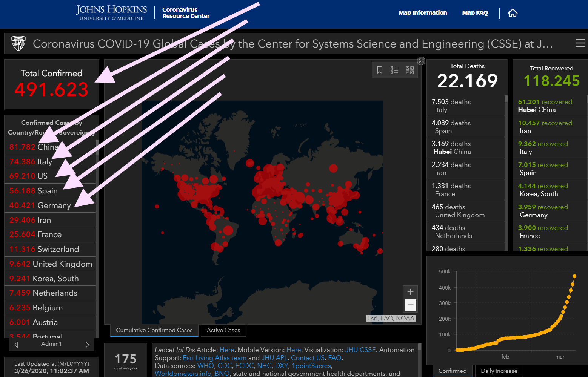
Task: Zoom out on the map with minus
Action: 410,305
